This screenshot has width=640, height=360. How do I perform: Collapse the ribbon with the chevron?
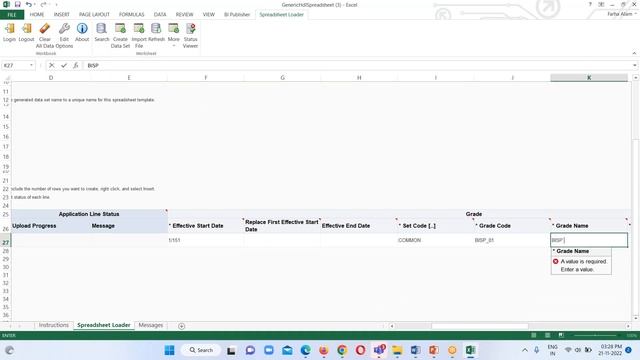click(x=634, y=53)
